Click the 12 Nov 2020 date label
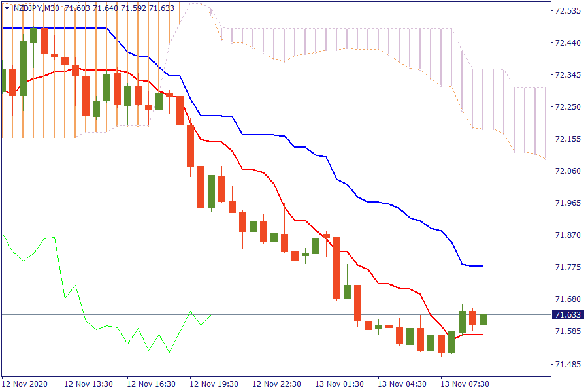This screenshot has width=588, height=392. 25,384
